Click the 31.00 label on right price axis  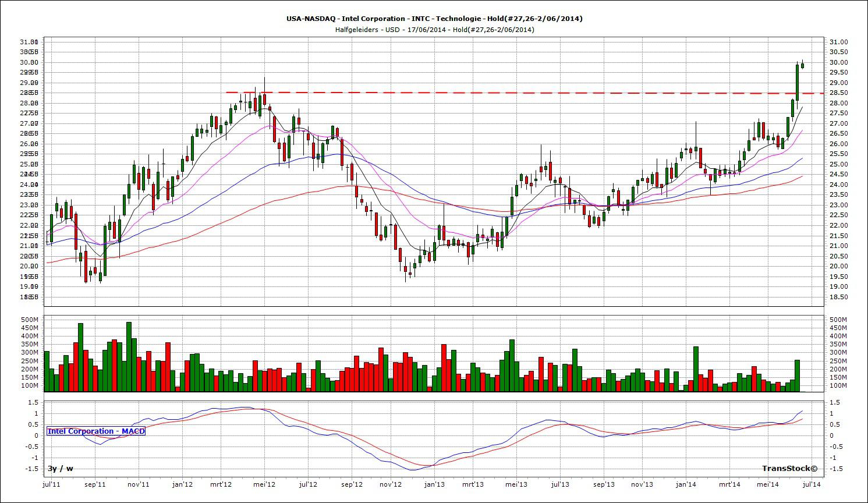[838, 42]
